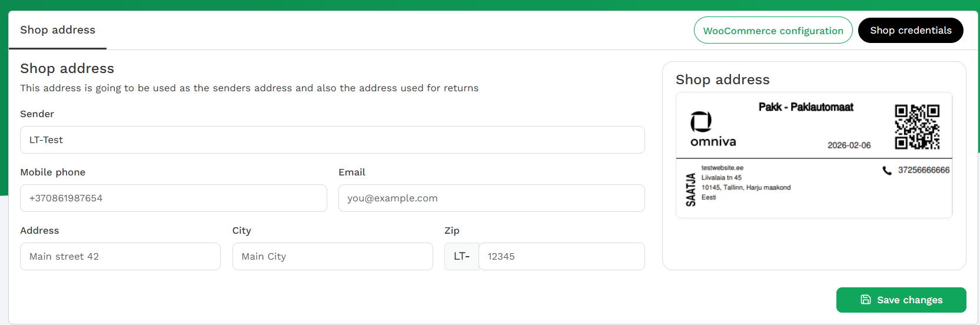Open the Shop credentials section
The image size is (980, 325).
click(910, 31)
